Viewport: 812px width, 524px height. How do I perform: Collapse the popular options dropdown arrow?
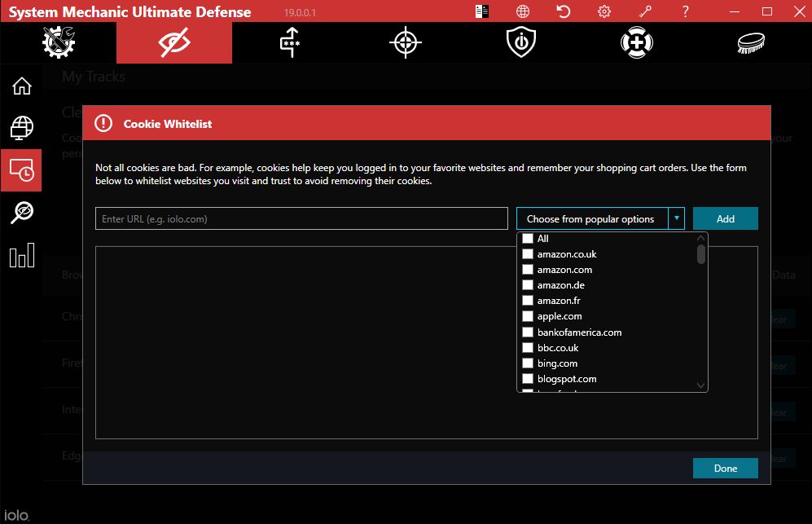(676, 218)
